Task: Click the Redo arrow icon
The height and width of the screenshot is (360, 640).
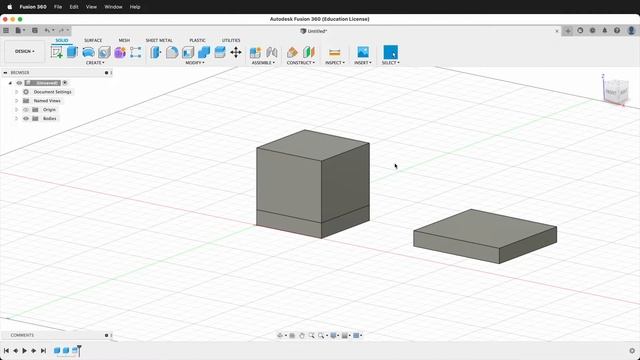Action: click(63, 30)
